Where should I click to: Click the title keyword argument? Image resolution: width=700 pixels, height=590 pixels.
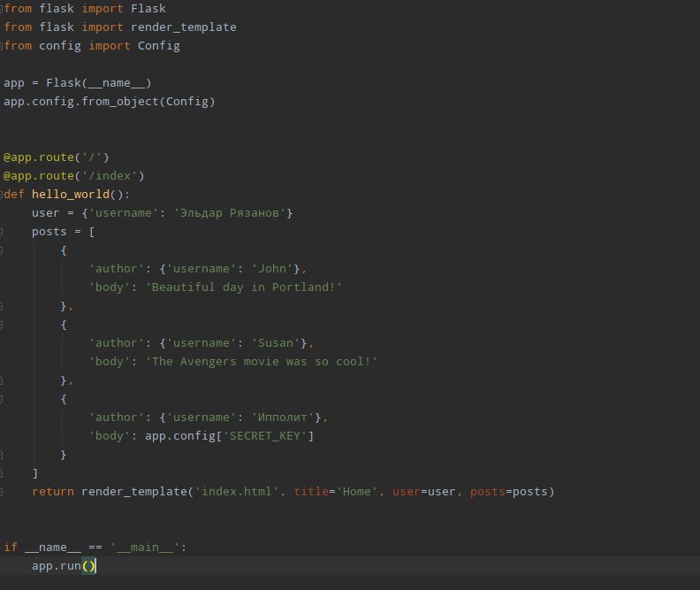pyautogui.click(x=311, y=492)
